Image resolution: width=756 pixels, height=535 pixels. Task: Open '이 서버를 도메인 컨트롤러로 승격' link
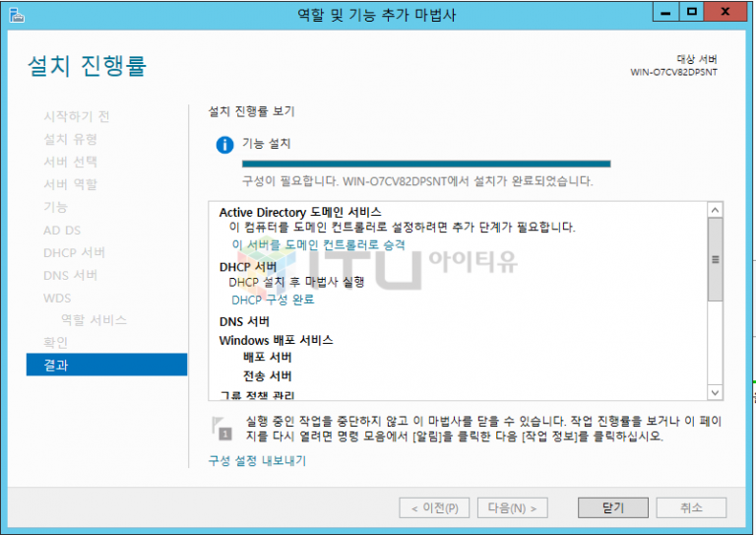(318, 245)
